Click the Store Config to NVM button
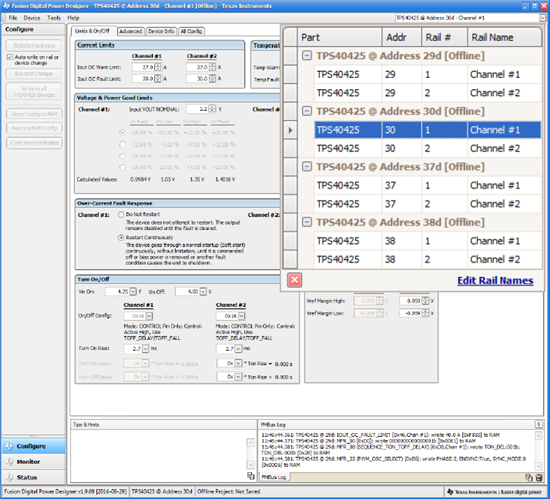This screenshot has height=499, width=550. pyautogui.click(x=34, y=114)
